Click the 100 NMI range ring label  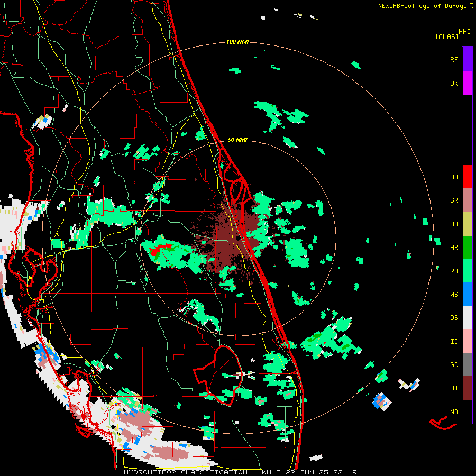237,42
